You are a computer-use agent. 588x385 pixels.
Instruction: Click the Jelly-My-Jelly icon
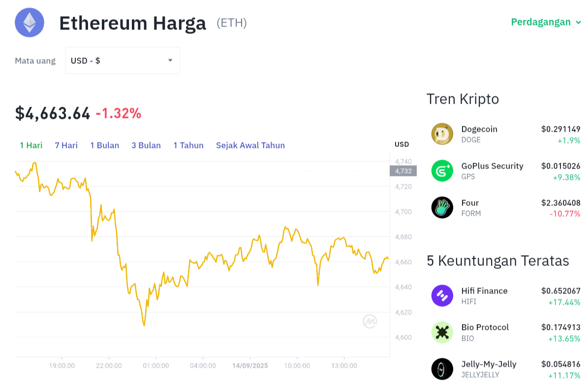tap(442, 369)
